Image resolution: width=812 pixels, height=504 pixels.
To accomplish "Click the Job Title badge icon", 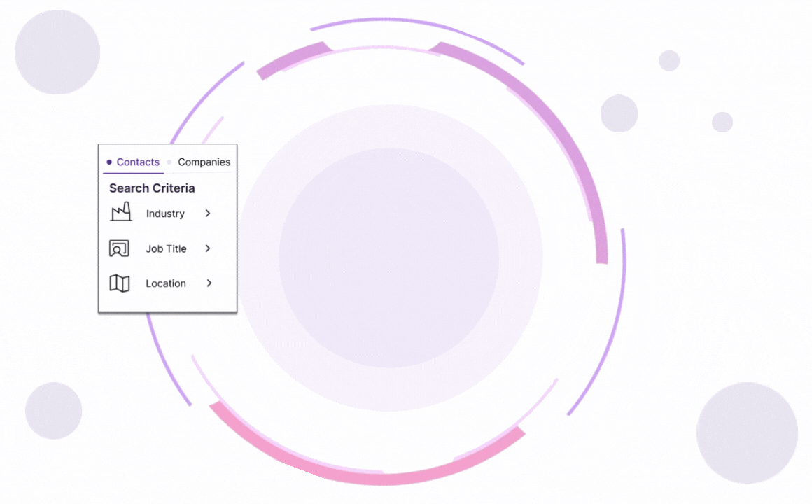I will coord(119,248).
